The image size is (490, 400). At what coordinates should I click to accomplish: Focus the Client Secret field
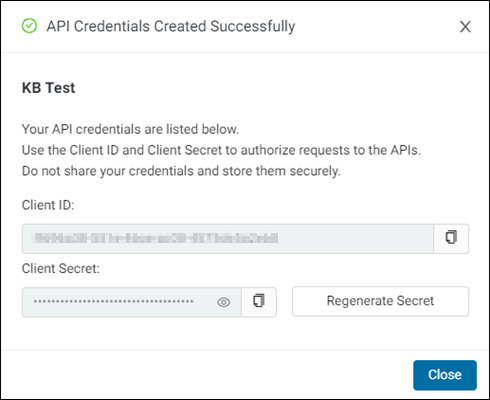point(132,302)
